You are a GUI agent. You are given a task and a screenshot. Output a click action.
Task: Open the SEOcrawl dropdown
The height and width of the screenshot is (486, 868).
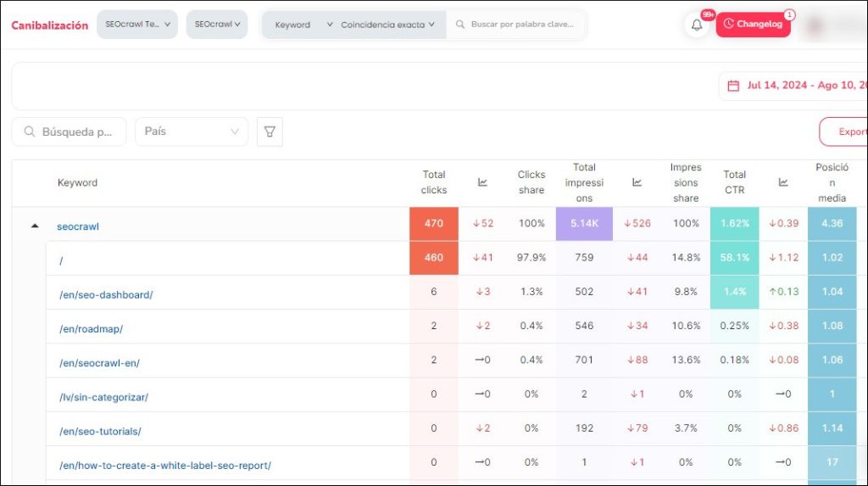click(x=217, y=25)
